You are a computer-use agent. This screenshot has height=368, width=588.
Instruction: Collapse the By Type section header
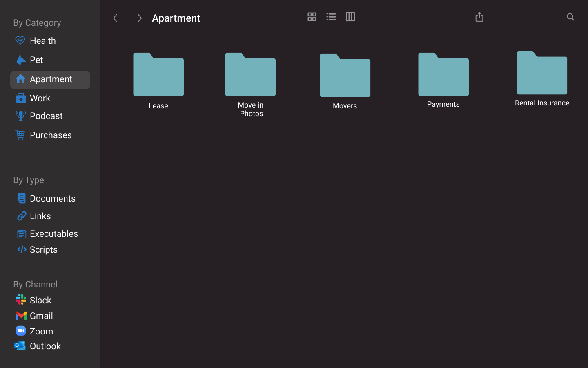[29, 180]
